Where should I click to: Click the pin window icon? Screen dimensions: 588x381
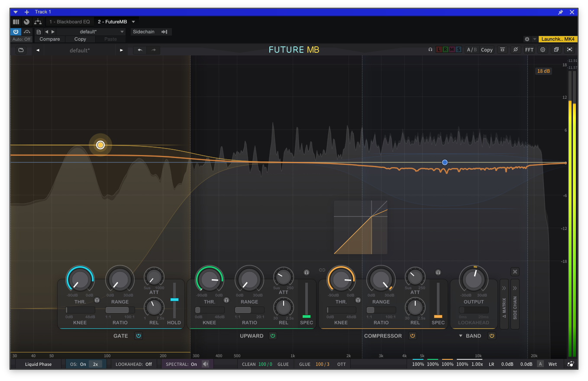tap(561, 12)
